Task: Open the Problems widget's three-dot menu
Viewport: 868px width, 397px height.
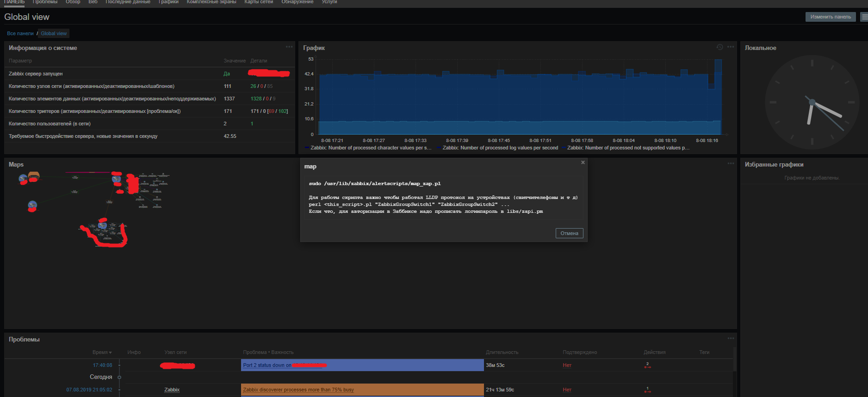Action: click(731, 338)
